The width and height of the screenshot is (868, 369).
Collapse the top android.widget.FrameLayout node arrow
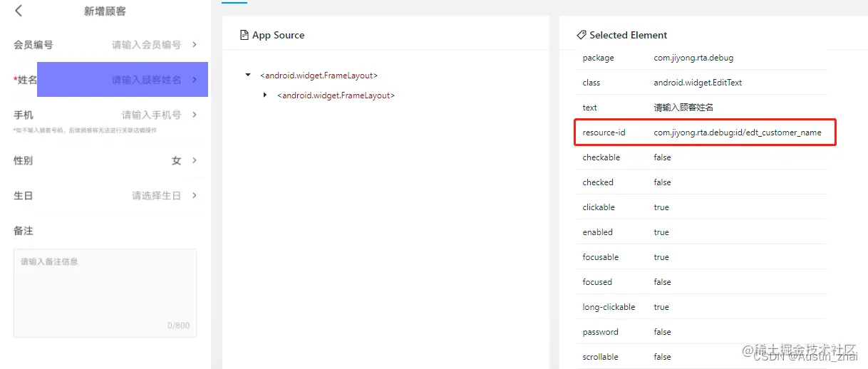(x=247, y=75)
